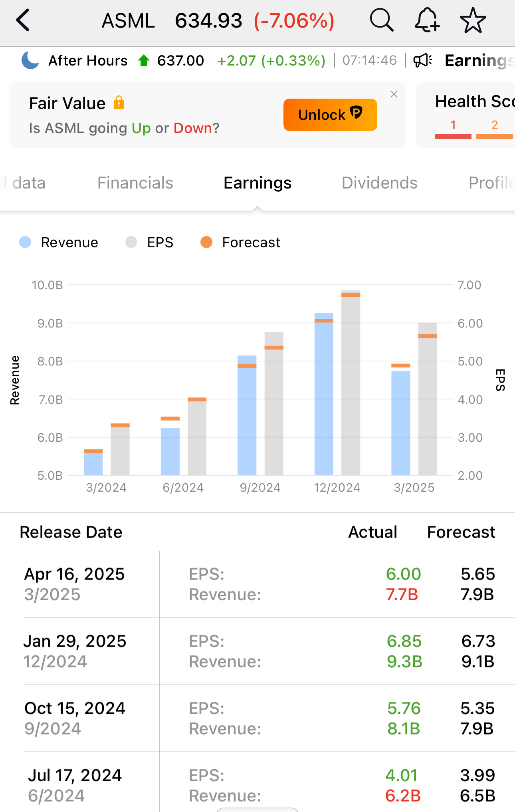Image resolution: width=515 pixels, height=812 pixels.
Task: Open the Profile tab
Action: pos(491,183)
